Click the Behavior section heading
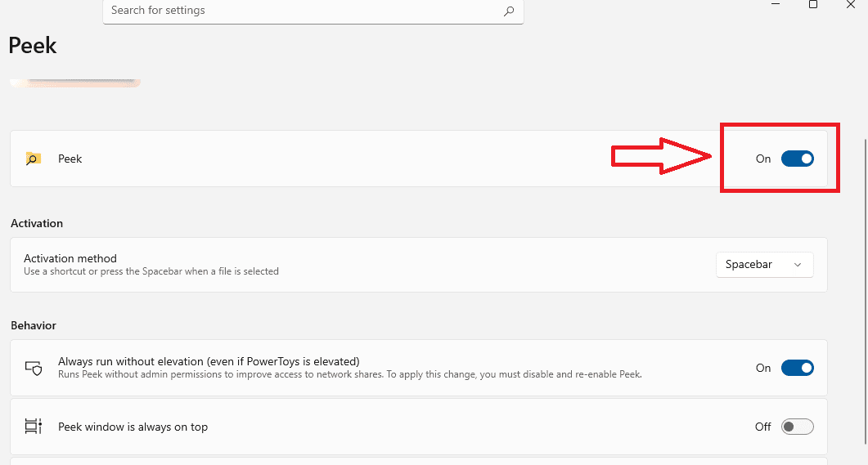Viewport: 868px width, 465px height. point(34,326)
